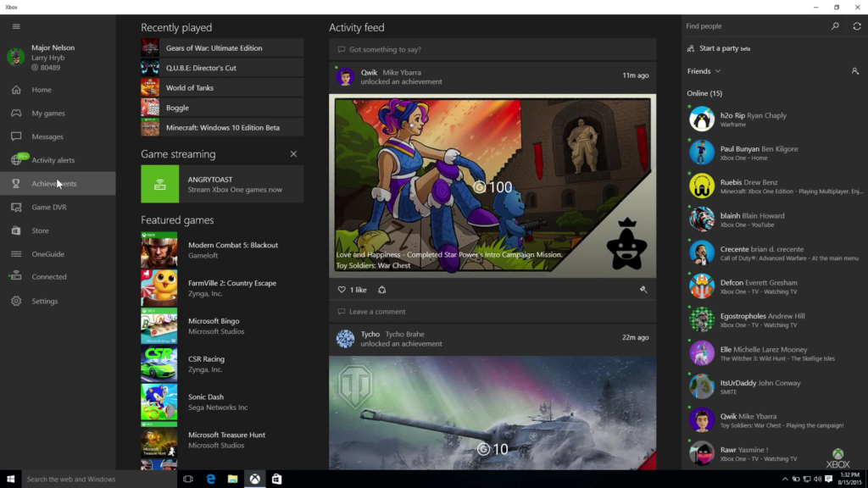868x488 pixels.
Task: Launch Microsoft Edge from the taskbar
Action: (210, 479)
